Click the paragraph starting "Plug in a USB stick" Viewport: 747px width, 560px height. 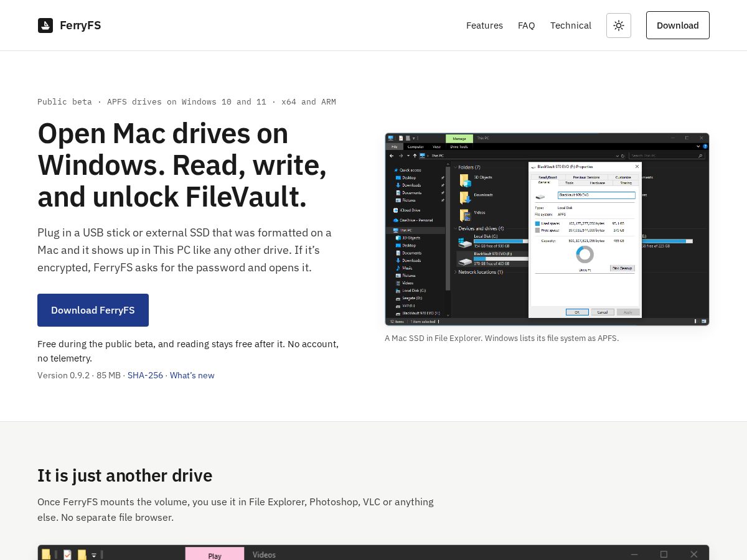click(184, 250)
